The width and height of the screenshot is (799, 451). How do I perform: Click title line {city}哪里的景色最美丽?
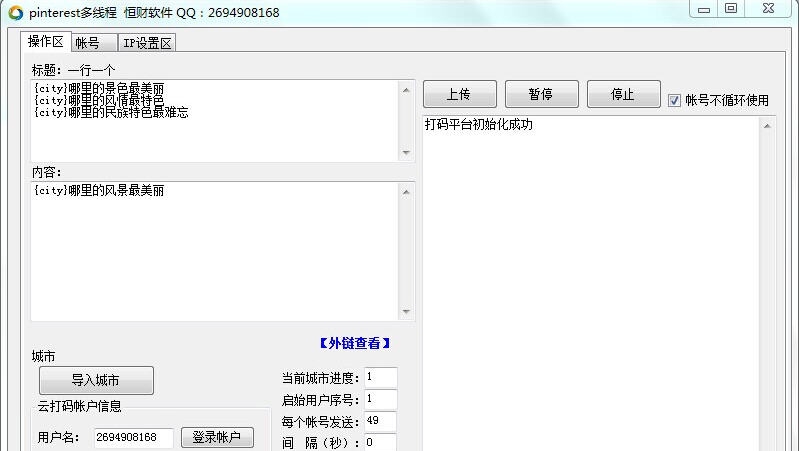[99, 88]
